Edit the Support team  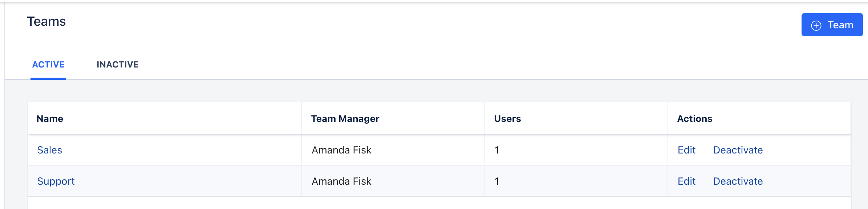pyautogui.click(x=686, y=181)
